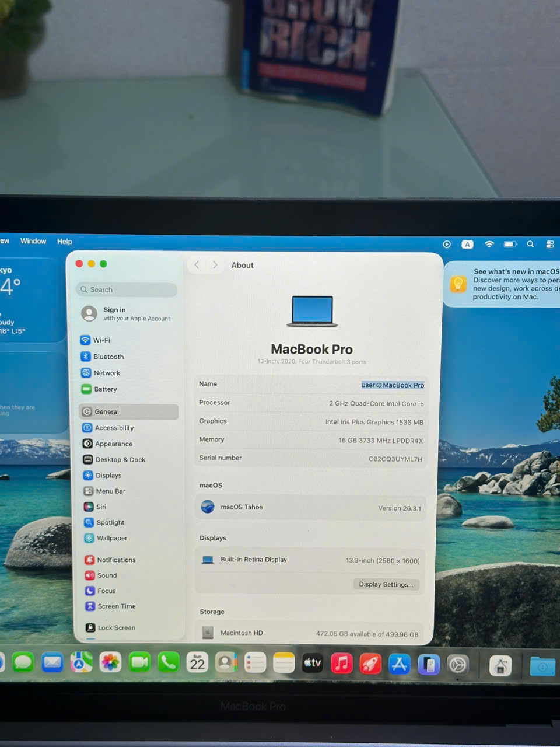Open Accessibility settings pane
Image resolution: width=560 pixels, height=747 pixels.
[x=114, y=428]
